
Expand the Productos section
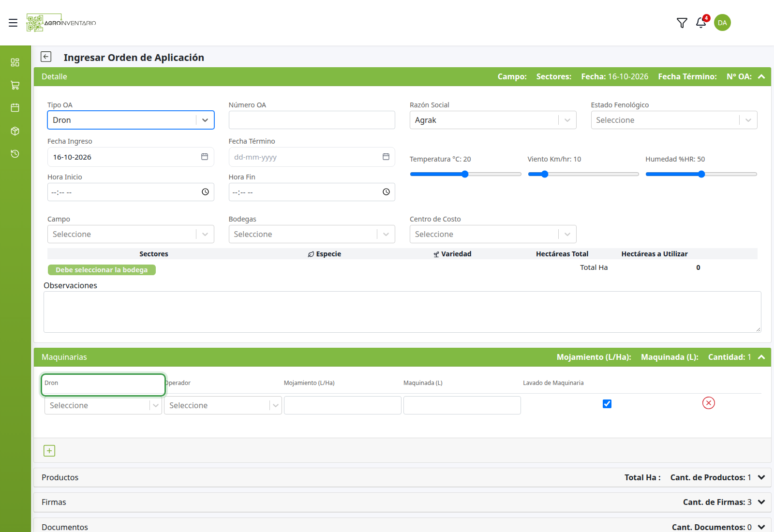coord(402,477)
